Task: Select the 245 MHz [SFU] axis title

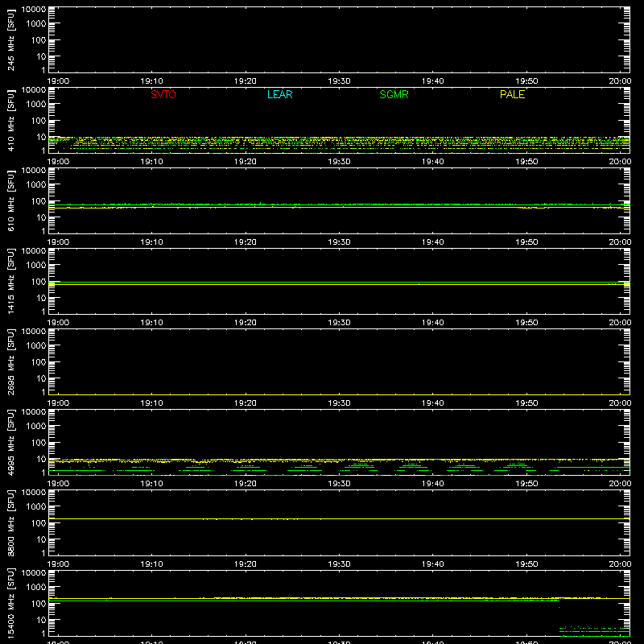Action: coord(11,39)
